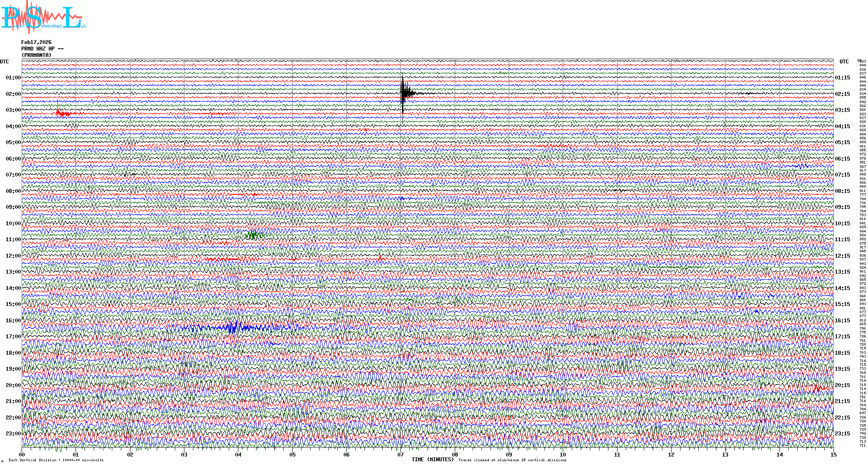The image size is (868, 466).
Task: Select the 02:00 hour label on the left
Action: [x=13, y=94]
